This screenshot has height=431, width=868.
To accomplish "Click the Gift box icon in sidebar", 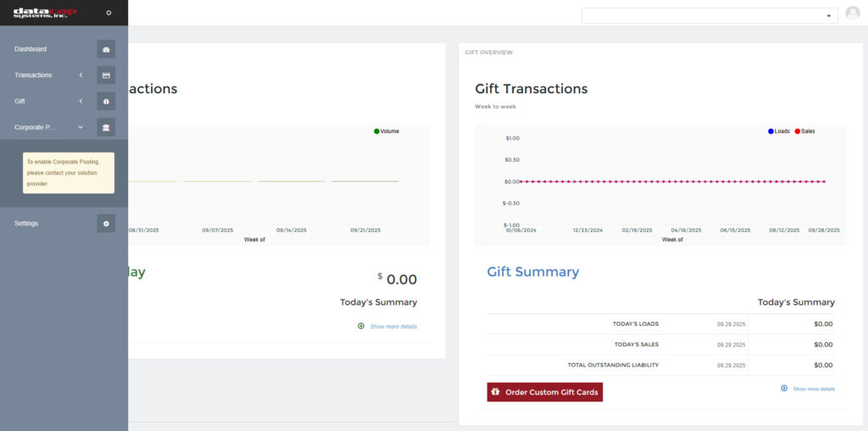I will coord(106,102).
